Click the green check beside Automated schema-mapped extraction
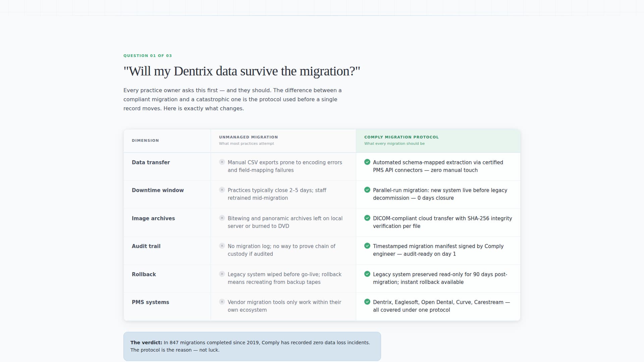Screen dimensions: 644x362 367,162
